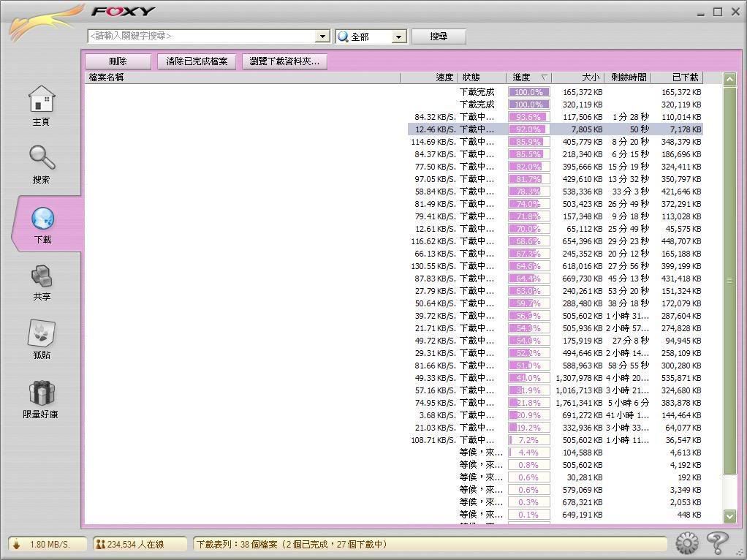Click the question mark help icon
Image resolution: width=747 pixels, height=560 pixels.
(x=718, y=543)
